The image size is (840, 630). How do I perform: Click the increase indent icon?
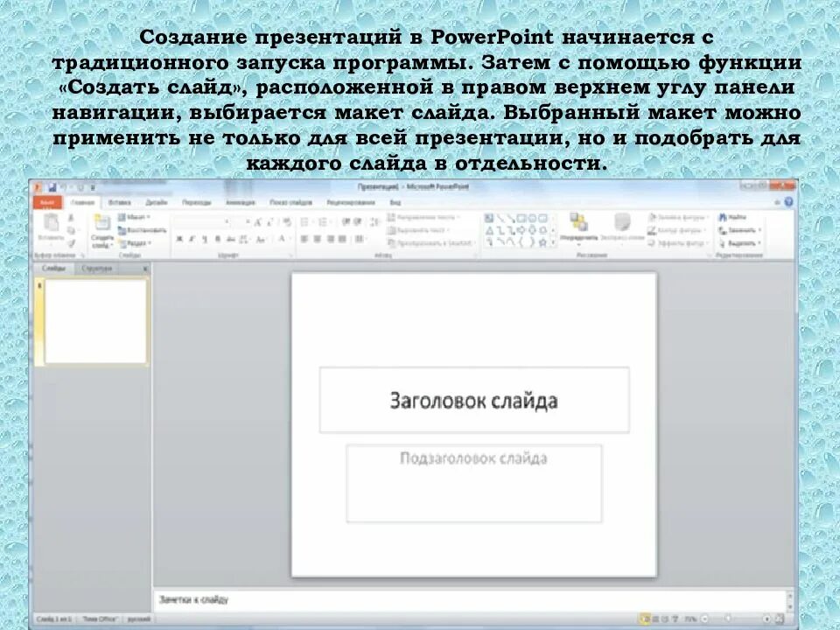(357, 221)
